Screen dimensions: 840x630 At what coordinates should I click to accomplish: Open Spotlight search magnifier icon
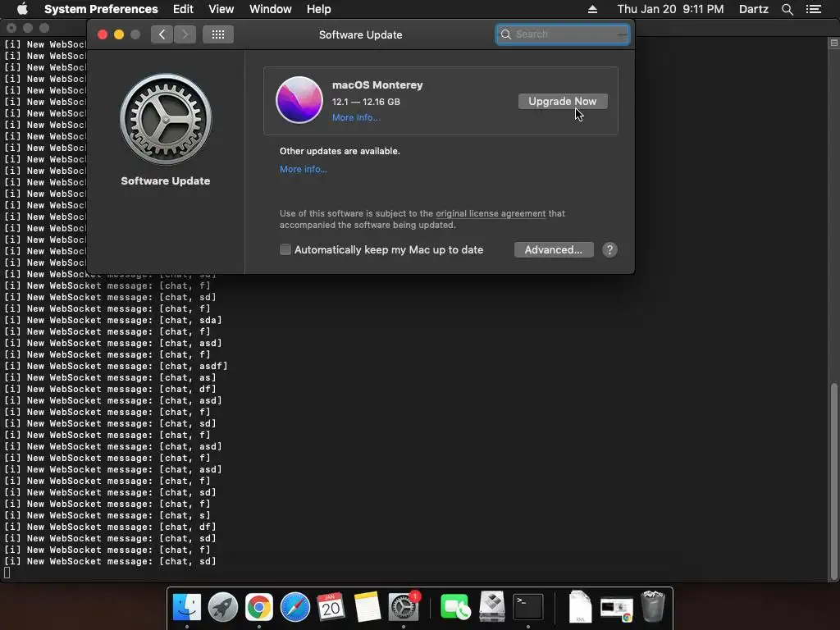787,9
